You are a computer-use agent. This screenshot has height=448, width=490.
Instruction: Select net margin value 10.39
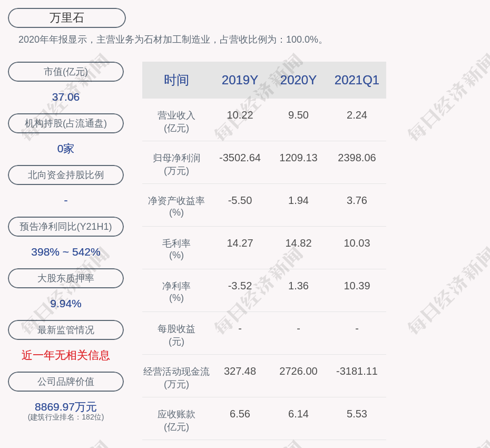click(x=357, y=286)
